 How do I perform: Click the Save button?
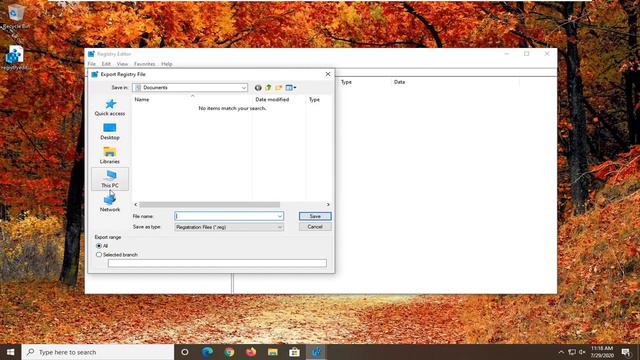click(315, 216)
